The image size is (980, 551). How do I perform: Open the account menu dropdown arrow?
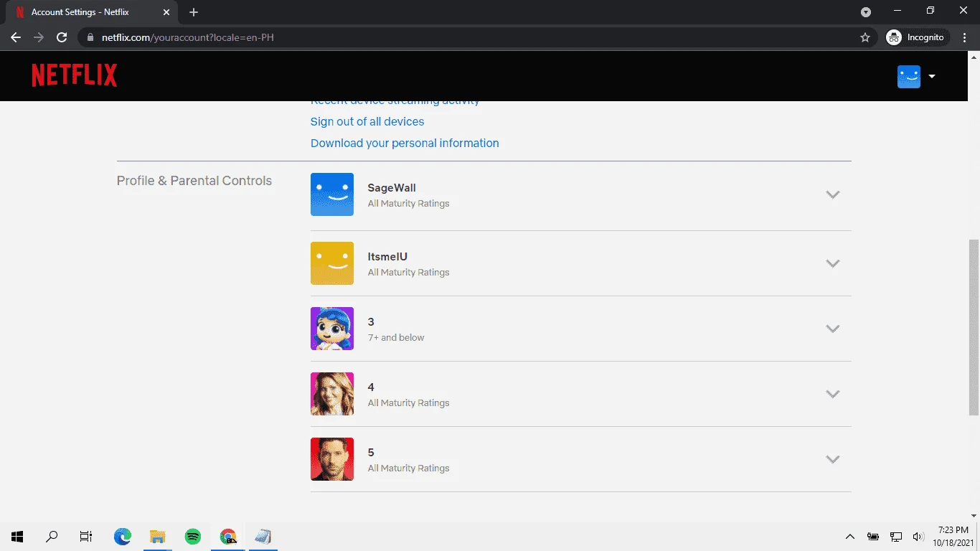click(932, 76)
